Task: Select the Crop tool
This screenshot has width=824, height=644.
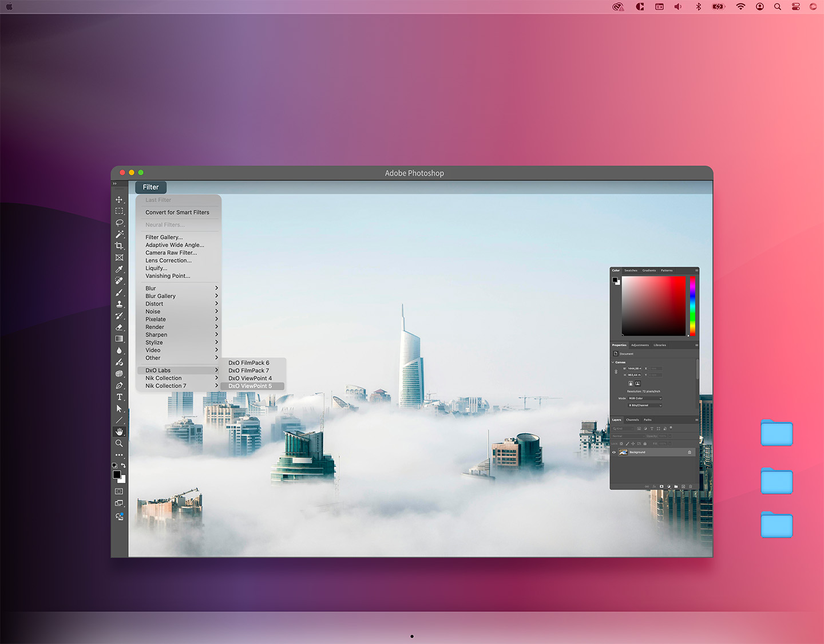Action: pos(119,246)
